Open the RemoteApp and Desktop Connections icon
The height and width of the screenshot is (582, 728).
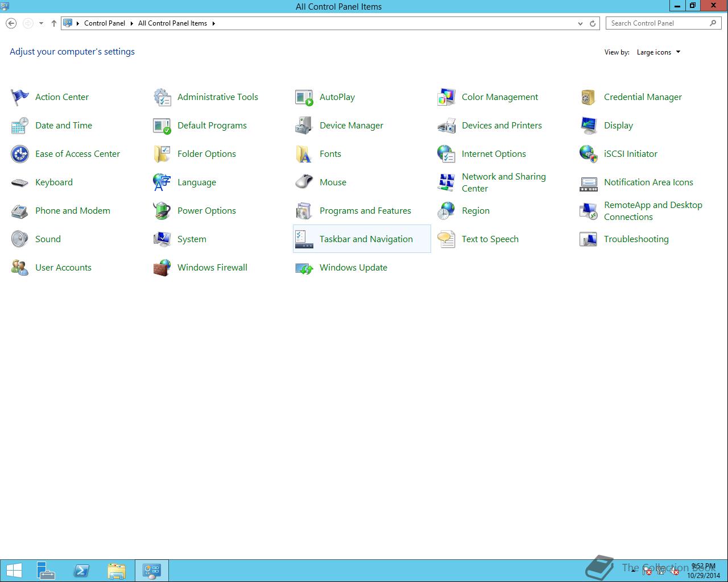click(x=589, y=211)
